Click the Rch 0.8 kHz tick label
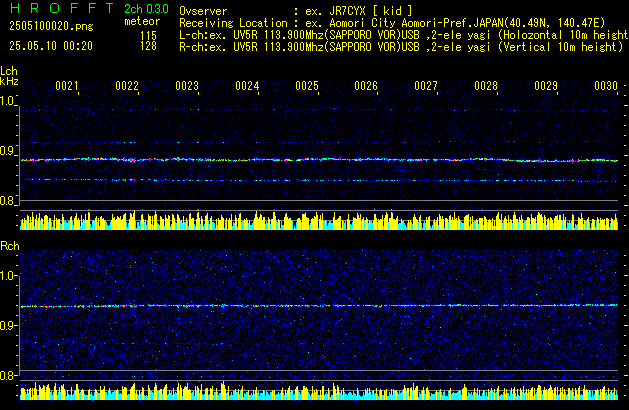 point(8,376)
